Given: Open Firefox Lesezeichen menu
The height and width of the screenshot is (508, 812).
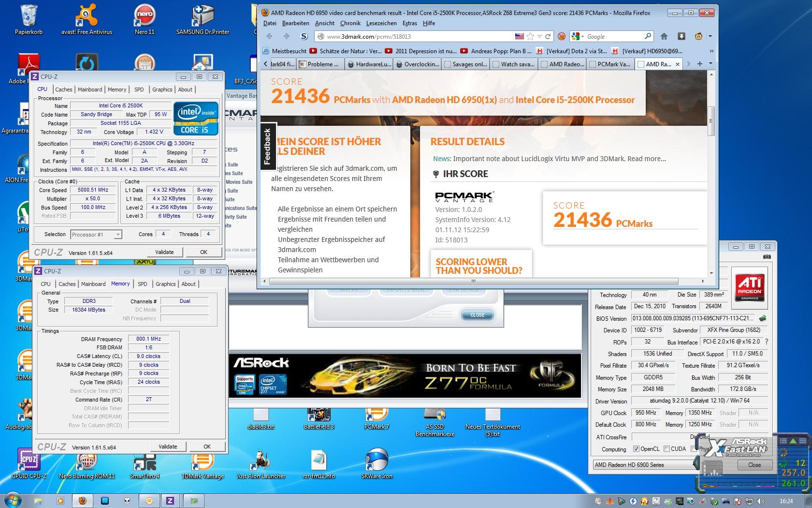Looking at the screenshot, I should click(381, 23).
